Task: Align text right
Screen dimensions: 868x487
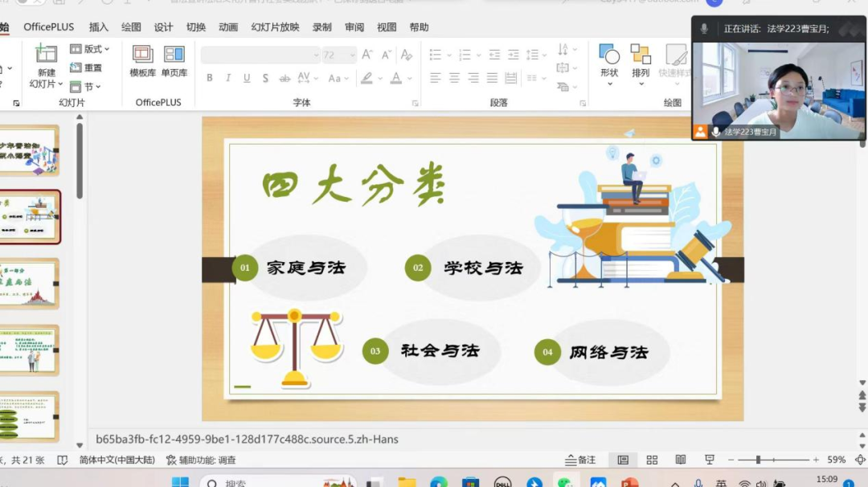Action: tap(473, 78)
